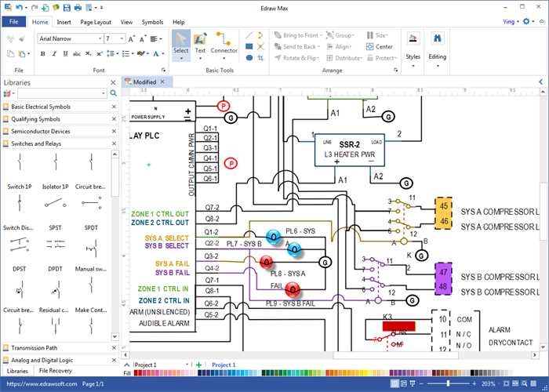This screenshot has width=549, height=392.
Task: Click the Center arrange button
Action: coord(380,46)
